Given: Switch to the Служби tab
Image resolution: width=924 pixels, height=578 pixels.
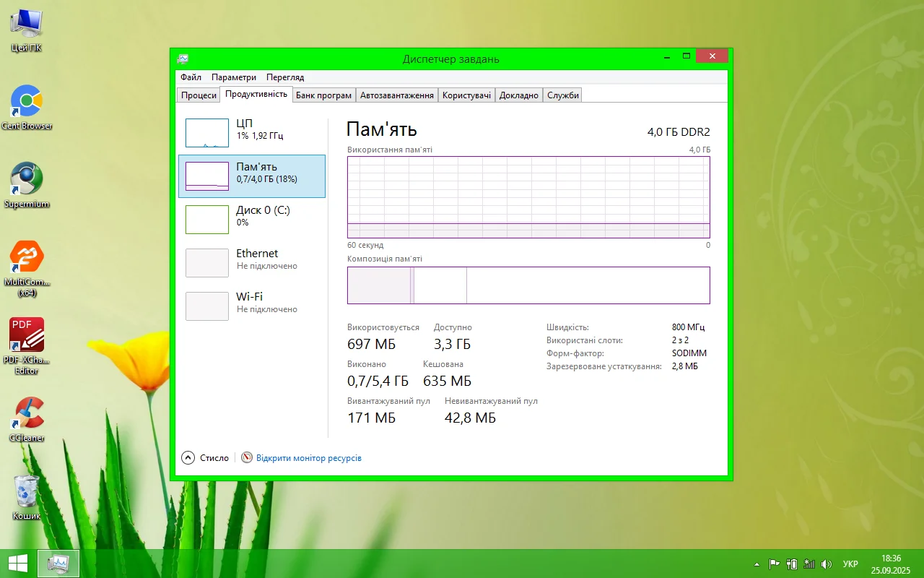Looking at the screenshot, I should 563,95.
